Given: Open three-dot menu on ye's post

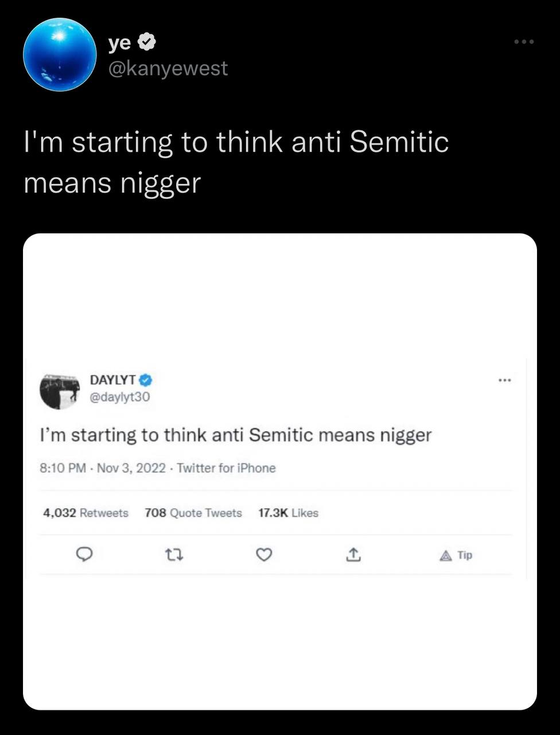Looking at the screenshot, I should tap(524, 42).
